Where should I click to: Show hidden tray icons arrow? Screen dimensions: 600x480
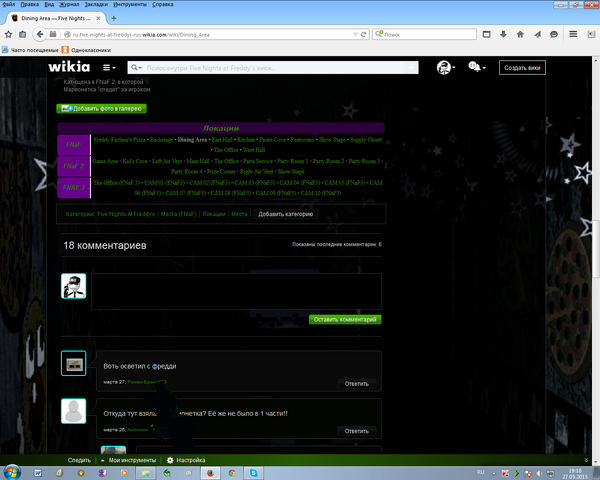tap(494, 473)
